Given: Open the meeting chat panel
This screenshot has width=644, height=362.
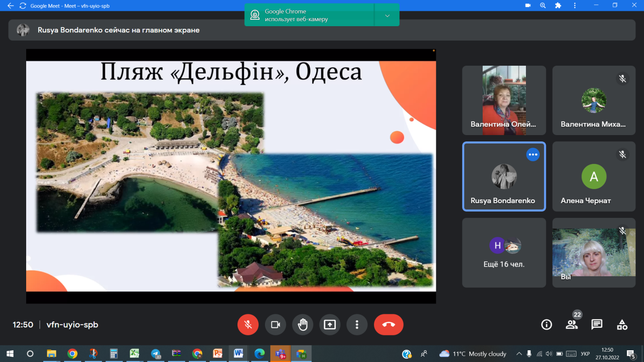Looking at the screenshot, I should click(x=597, y=325).
